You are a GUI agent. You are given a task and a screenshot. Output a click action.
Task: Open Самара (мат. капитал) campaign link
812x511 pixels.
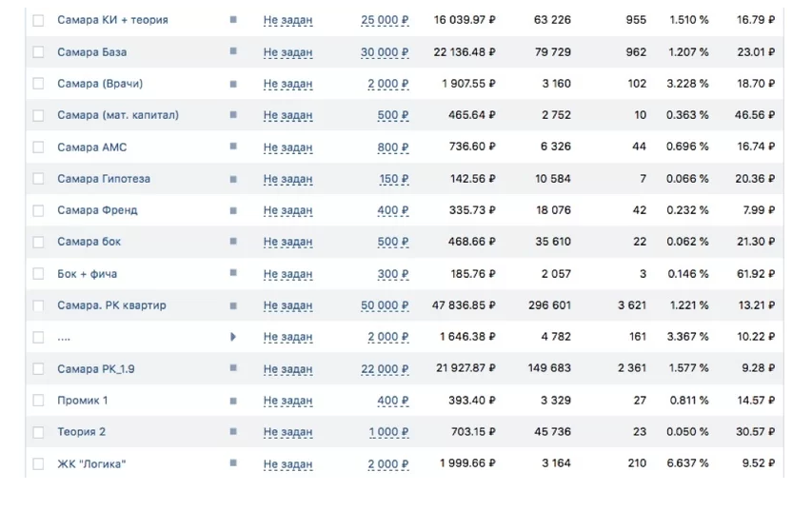(118, 115)
